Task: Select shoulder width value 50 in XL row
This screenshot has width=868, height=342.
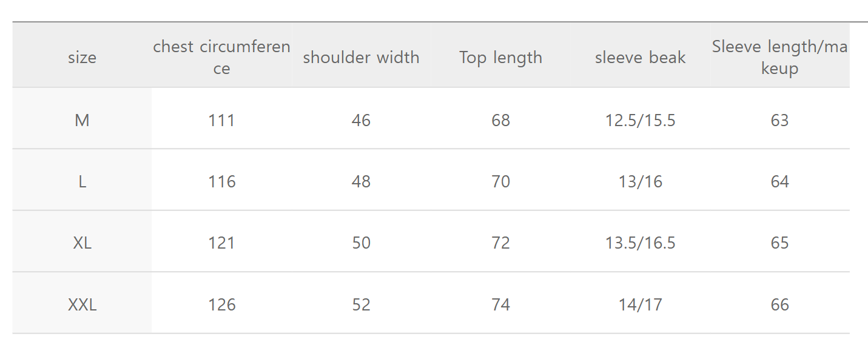Action: pyautogui.click(x=361, y=243)
